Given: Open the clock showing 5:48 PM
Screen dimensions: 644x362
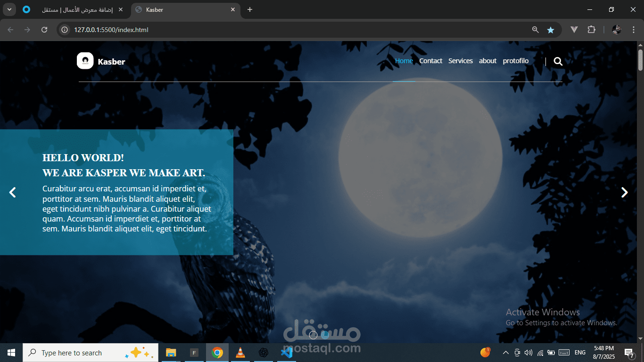Looking at the screenshot, I should (x=603, y=353).
